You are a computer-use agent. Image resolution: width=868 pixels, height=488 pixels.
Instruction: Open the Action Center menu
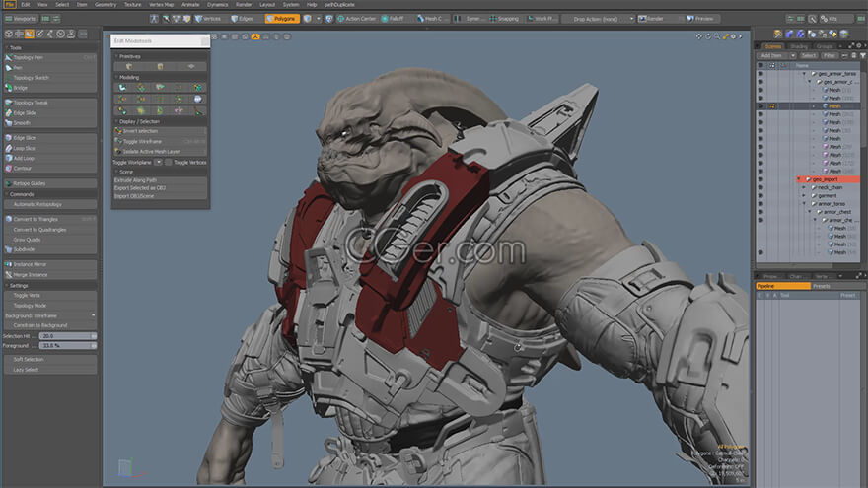357,19
